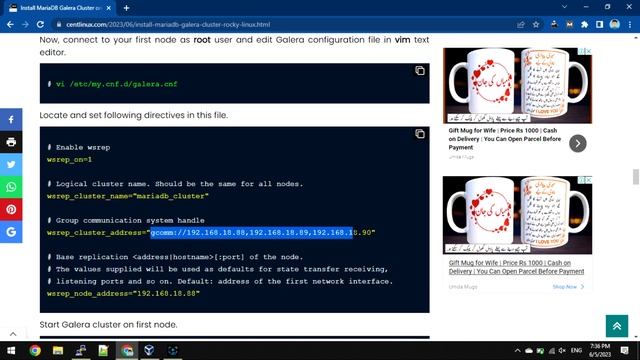
Task: Click the vi /etc/my.cnf.d/galera.cnf command text
Action: pos(117,84)
